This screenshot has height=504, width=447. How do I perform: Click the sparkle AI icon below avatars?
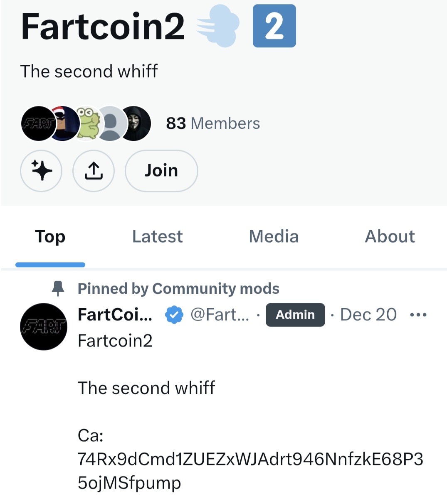pyautogui.click(x=41, y=171)
